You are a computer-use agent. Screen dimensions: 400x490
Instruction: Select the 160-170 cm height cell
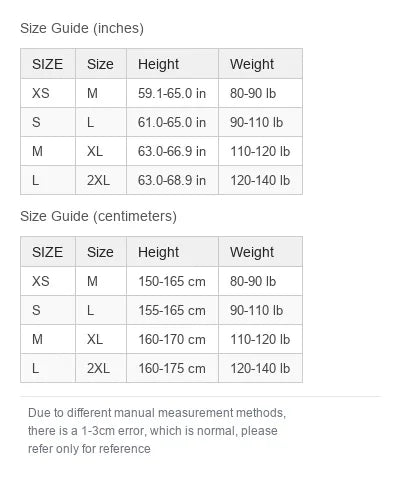172,339
